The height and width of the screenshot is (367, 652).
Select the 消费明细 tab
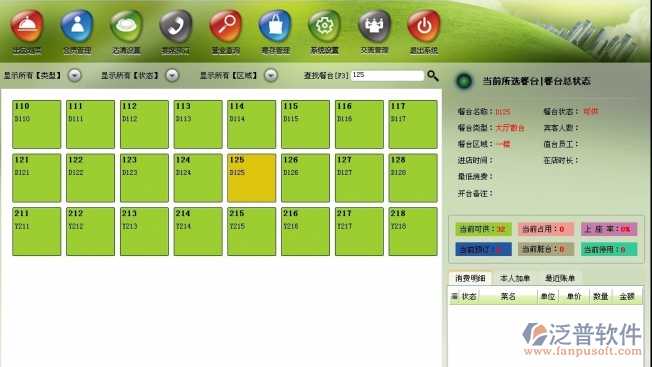tap(470, 278)
